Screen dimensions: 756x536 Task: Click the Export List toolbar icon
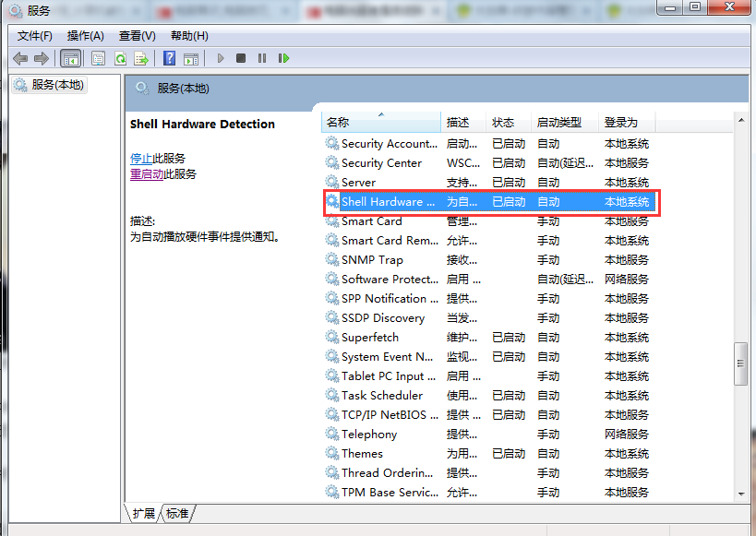[141, 59]
